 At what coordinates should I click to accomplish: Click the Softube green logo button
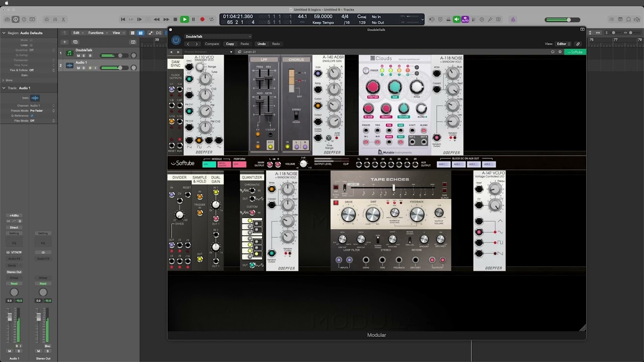tap(576, 52)
